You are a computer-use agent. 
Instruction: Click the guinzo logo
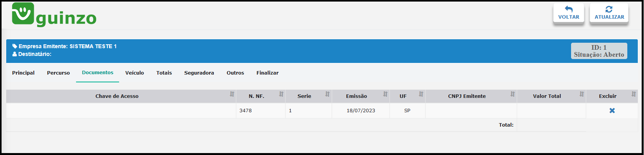point(54,15)
